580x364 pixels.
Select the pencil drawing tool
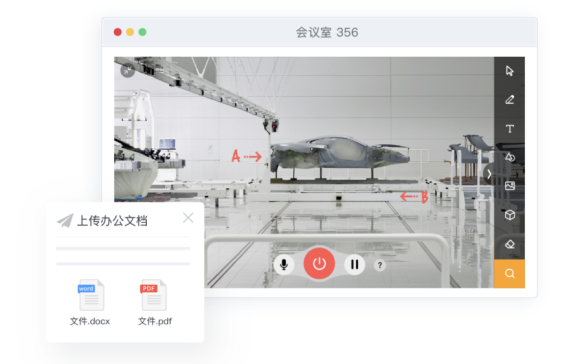(x=509, y=100)
